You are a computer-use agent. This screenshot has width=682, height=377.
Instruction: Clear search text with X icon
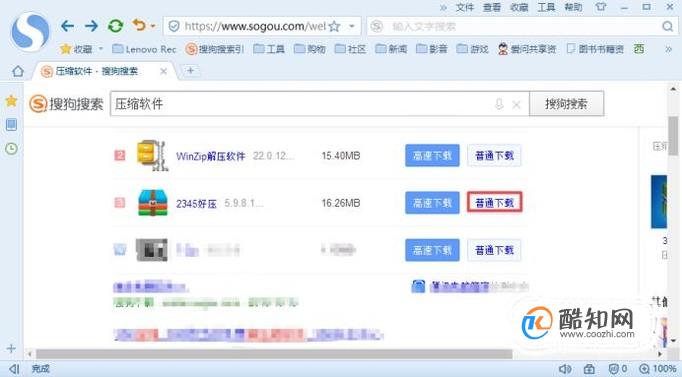(516, 104)
